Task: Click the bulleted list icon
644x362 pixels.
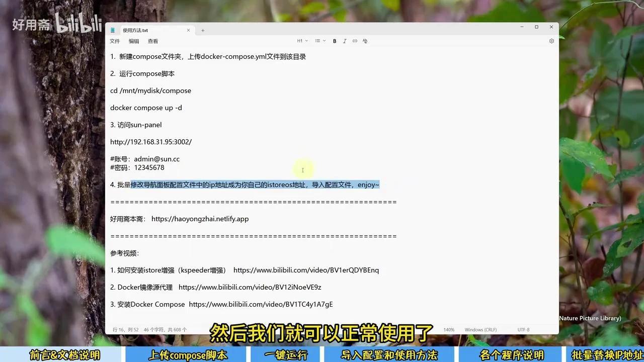Action: click(317, 41)
